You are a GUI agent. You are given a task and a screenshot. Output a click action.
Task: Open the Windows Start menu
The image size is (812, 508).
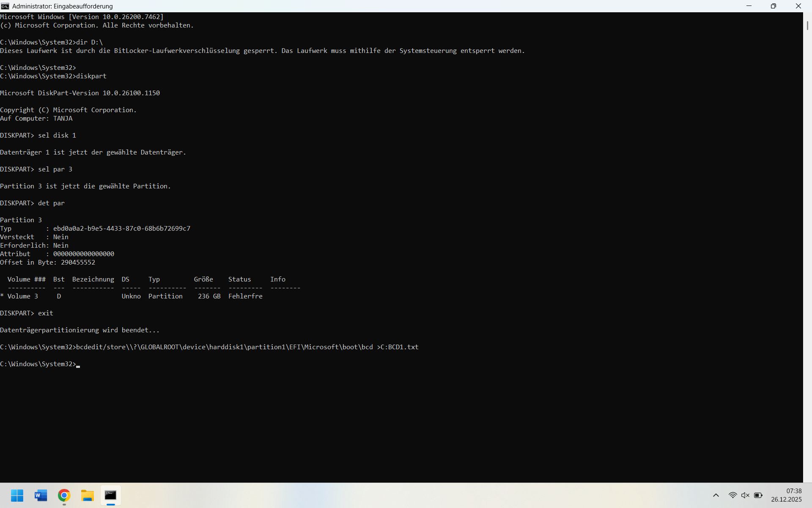pos(17,495)
